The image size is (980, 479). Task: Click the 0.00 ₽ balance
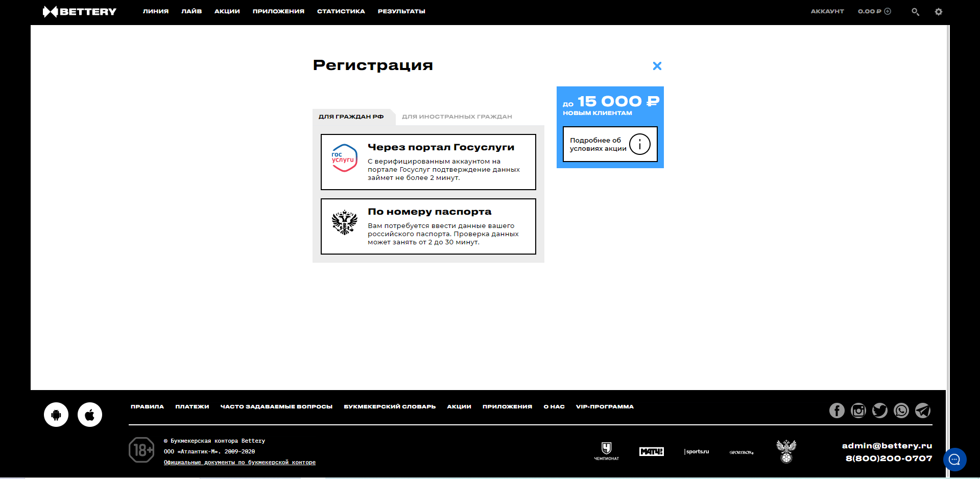[x=870, y=11]
